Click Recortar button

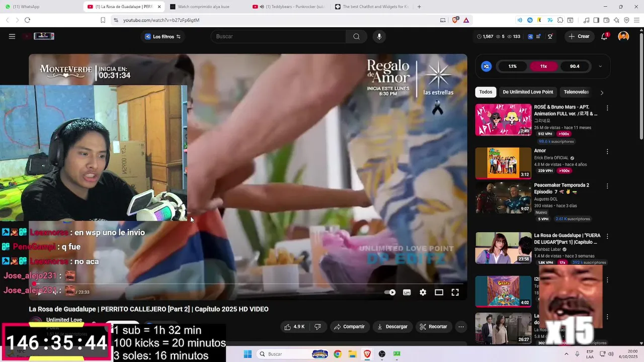tap(433, 327)
